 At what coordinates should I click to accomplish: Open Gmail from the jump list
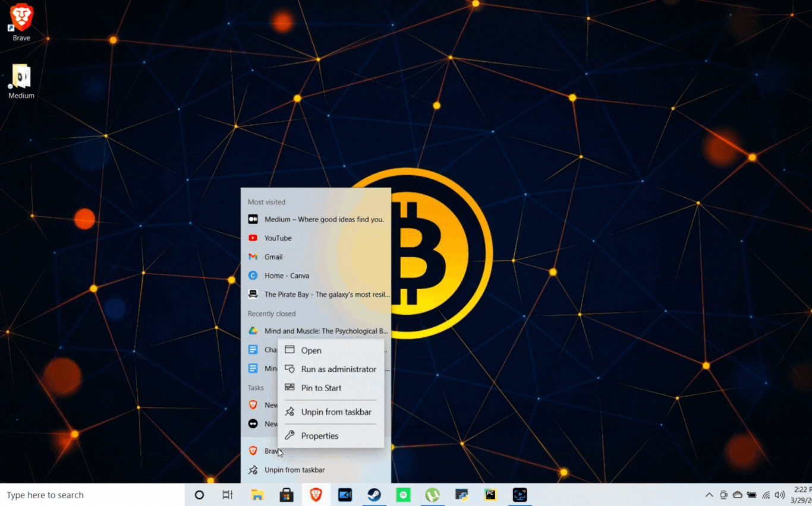[316, 257]
